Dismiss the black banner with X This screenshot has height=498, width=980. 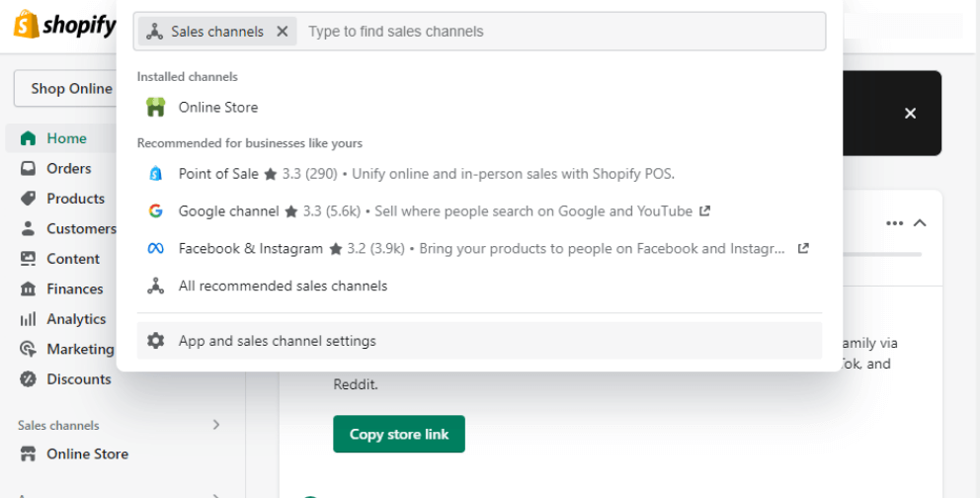[910, 113]
